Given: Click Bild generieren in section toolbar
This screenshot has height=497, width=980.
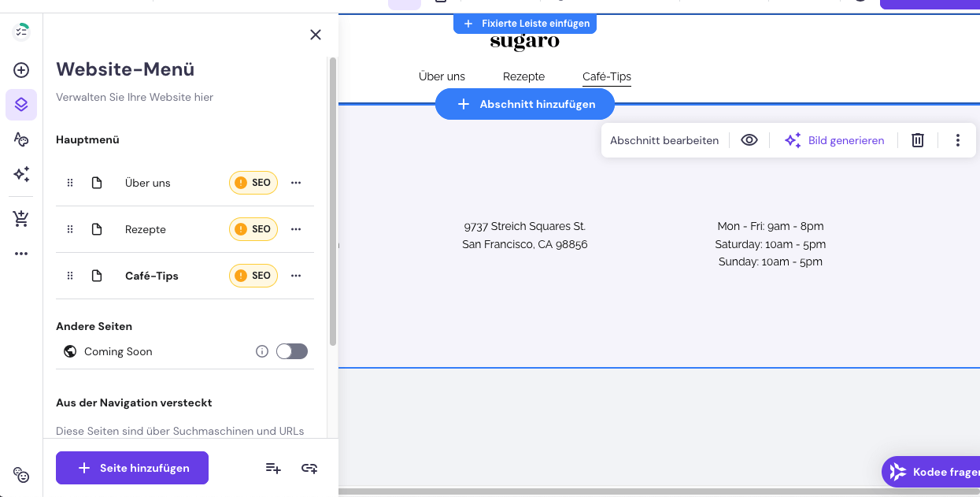Looking at the screenshot, I should 834,140.
